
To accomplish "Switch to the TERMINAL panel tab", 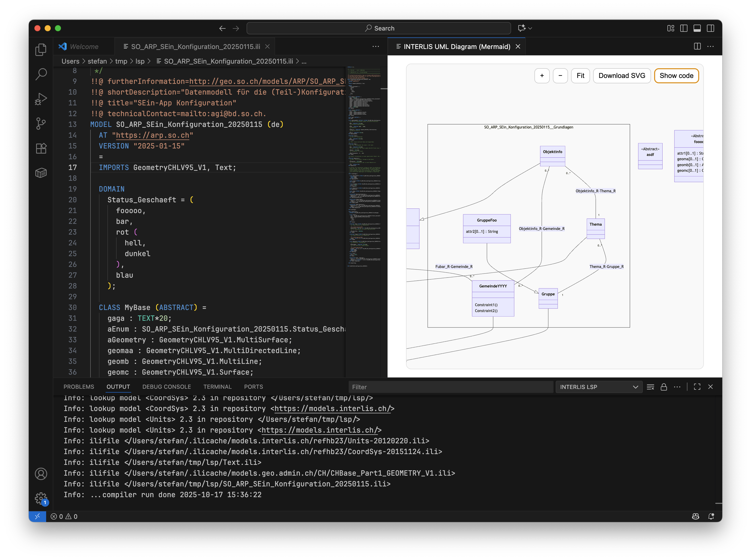I will [217, 387].
